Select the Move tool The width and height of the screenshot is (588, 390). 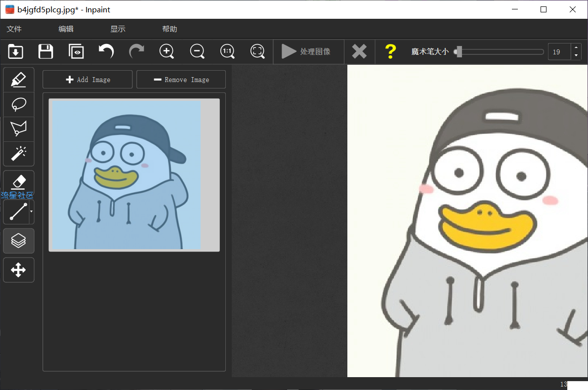[x=18, y=270]
